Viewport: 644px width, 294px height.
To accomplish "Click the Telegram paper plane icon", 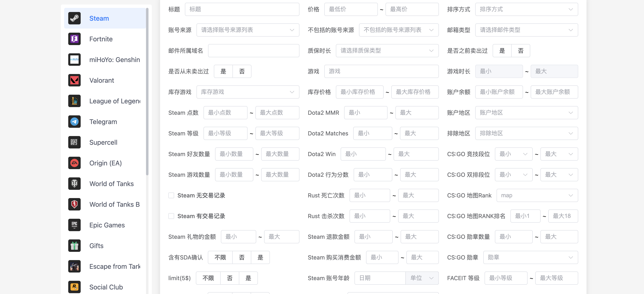I will point(74,122).
